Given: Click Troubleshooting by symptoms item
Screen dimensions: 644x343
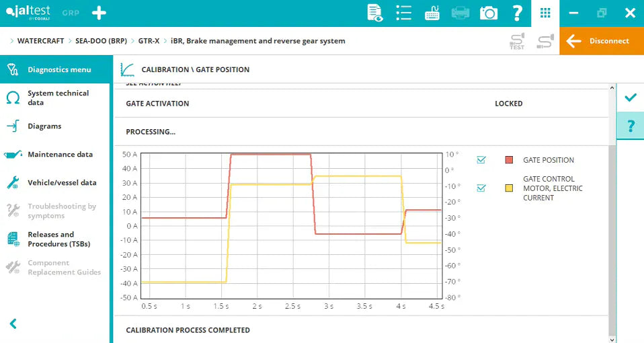Looking at the screenshot, I should point(56,211).
